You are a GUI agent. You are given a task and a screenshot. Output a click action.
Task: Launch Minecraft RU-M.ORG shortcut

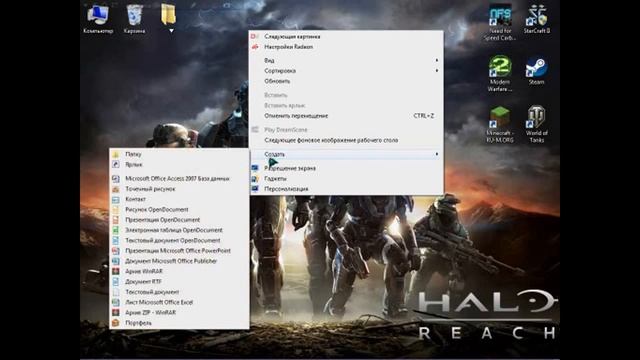500,124
